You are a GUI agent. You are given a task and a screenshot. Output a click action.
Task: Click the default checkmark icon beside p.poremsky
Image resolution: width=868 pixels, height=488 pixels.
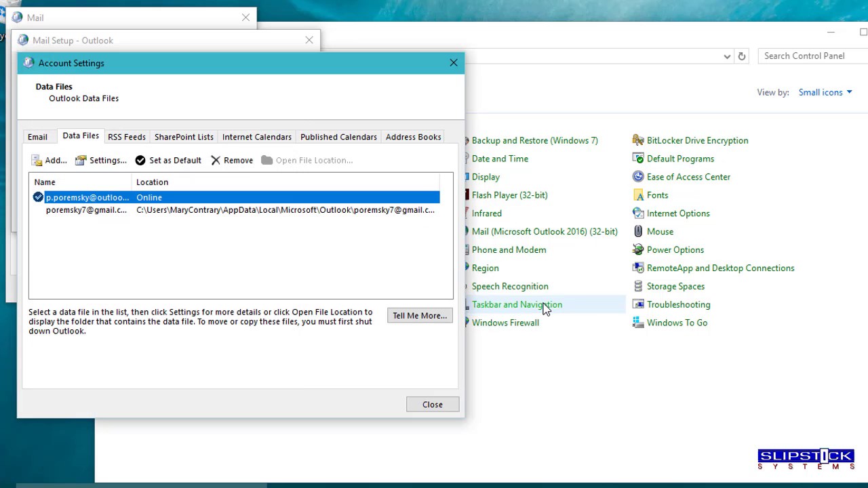(38, 197)
